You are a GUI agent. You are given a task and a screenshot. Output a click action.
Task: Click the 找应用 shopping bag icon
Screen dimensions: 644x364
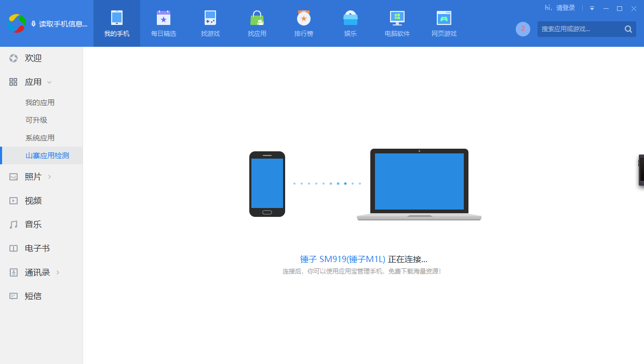(257, 18)
